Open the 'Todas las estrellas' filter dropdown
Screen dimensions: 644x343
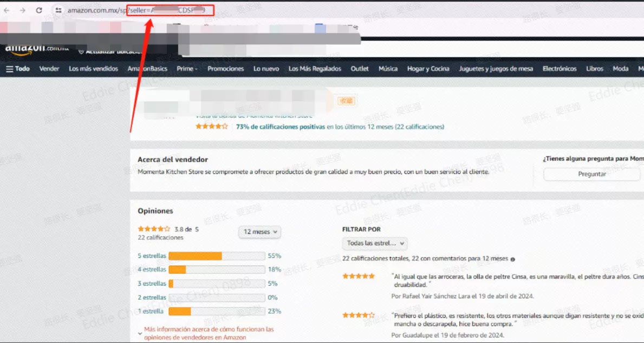click(375, 243)
